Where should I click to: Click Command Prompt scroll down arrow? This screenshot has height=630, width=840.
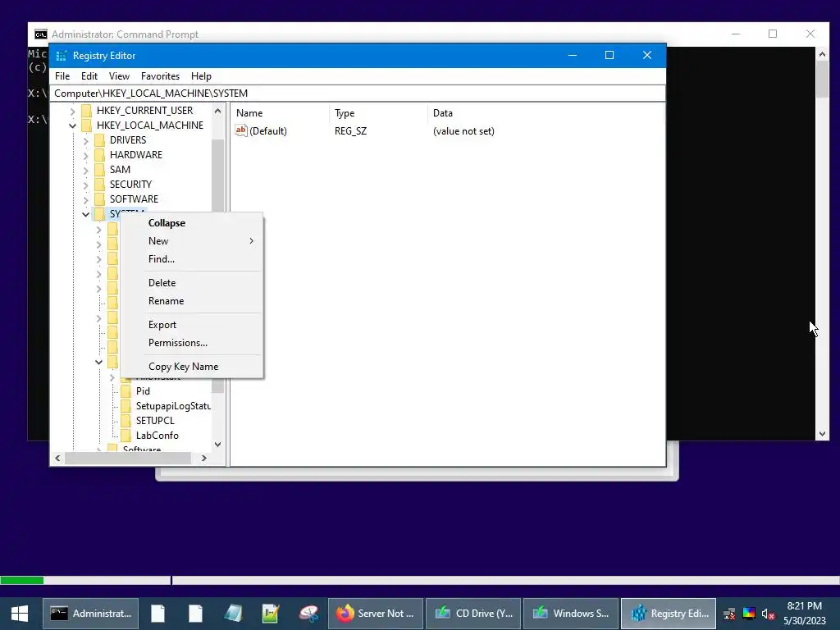click(x=822, y=434)
